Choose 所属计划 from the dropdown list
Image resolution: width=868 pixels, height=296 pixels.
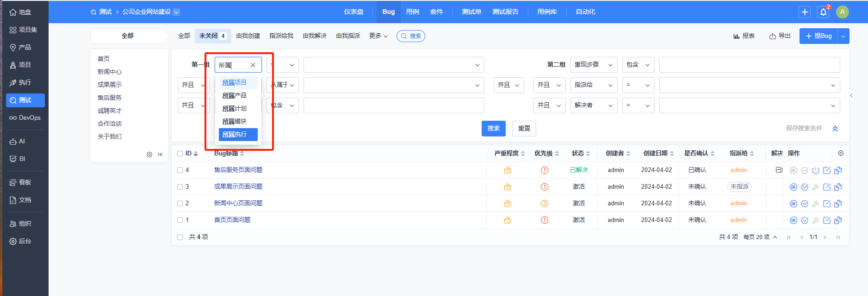(238, 109)
